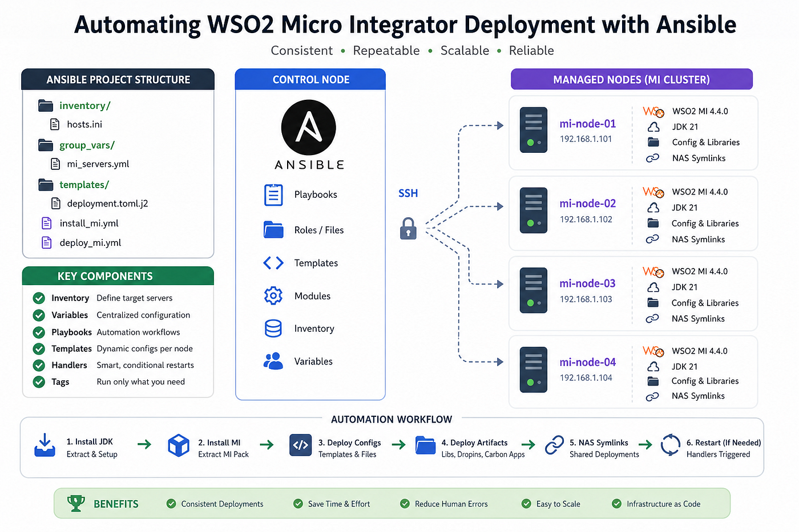Click the Deploy Artifacts folder icon
Viewport: 799px width, 532px height.
pos(425,445)
